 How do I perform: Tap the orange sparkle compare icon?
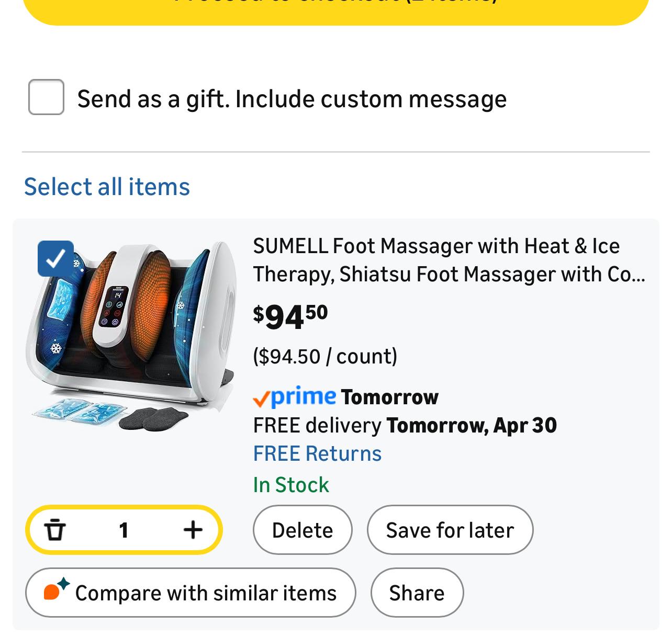point(55,590)
